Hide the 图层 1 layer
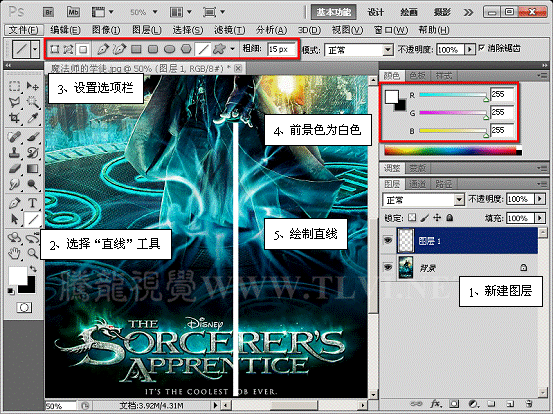 pos(388,241)
